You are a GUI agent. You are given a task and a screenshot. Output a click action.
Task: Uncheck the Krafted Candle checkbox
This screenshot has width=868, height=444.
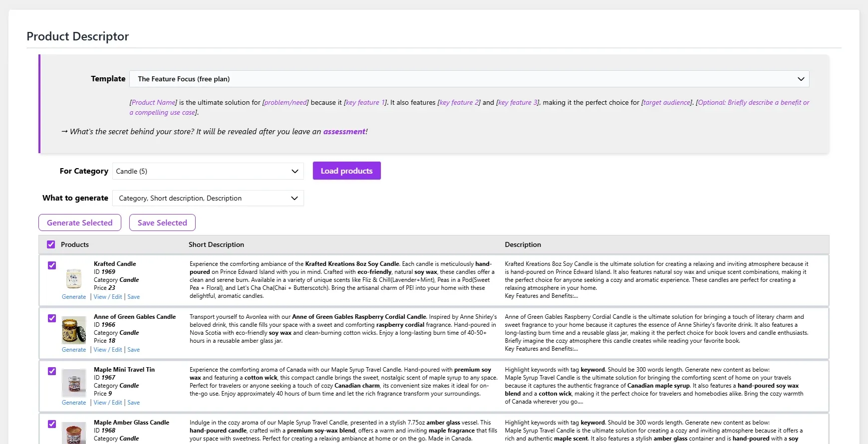52,265
